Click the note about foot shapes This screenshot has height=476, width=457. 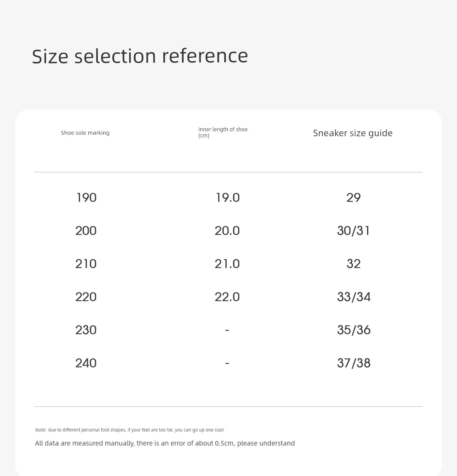point(130,430)
